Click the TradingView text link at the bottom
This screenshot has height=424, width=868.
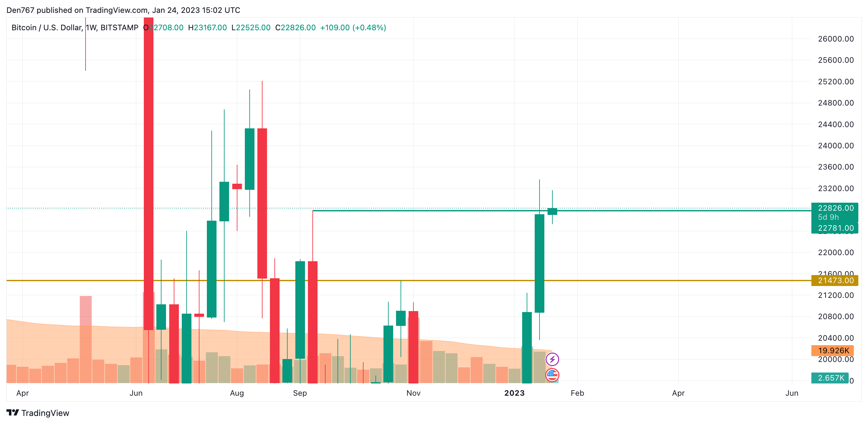pyautogui.click(x=45, y=413)
